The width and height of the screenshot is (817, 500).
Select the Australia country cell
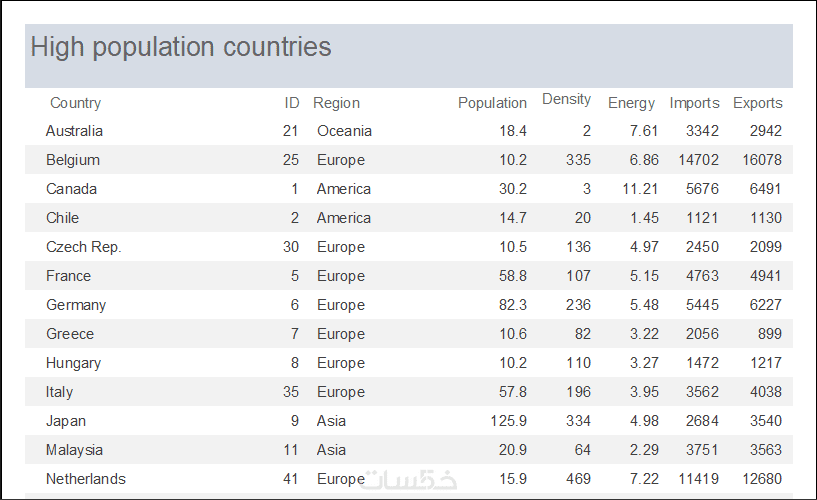(x=74, y=131)
